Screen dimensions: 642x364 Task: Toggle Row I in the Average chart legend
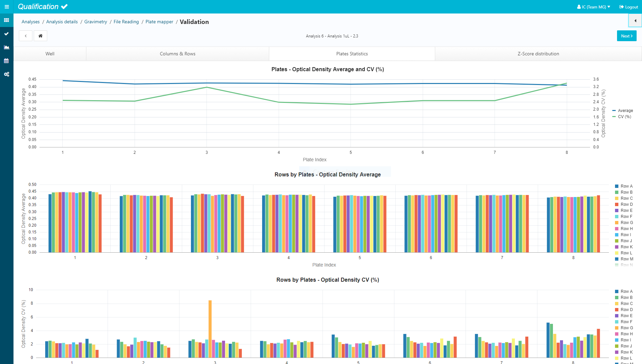tap(623, 235)
